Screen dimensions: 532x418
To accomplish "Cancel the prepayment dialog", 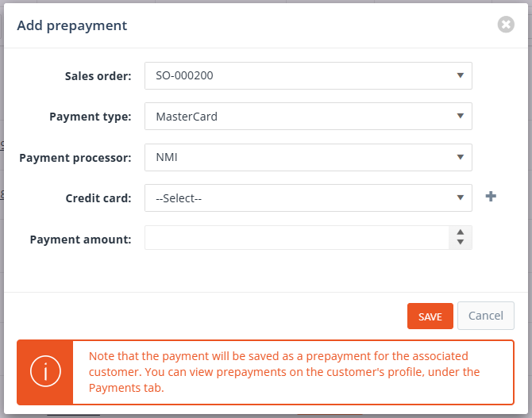I will 485,316.
